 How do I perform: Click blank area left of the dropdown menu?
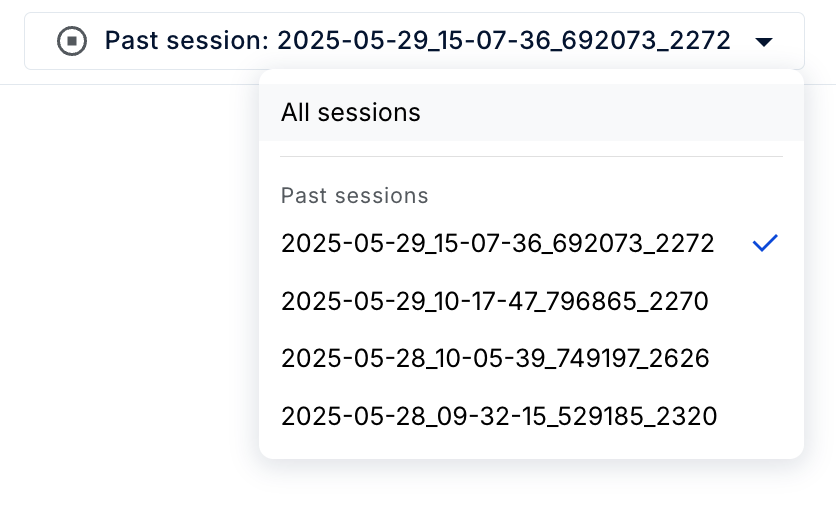point(128,267)
